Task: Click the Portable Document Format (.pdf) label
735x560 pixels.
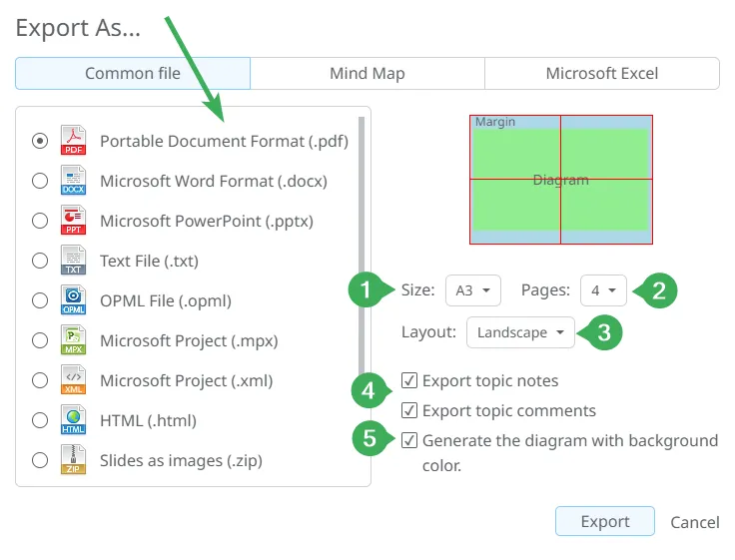Action: click(224, 141)
